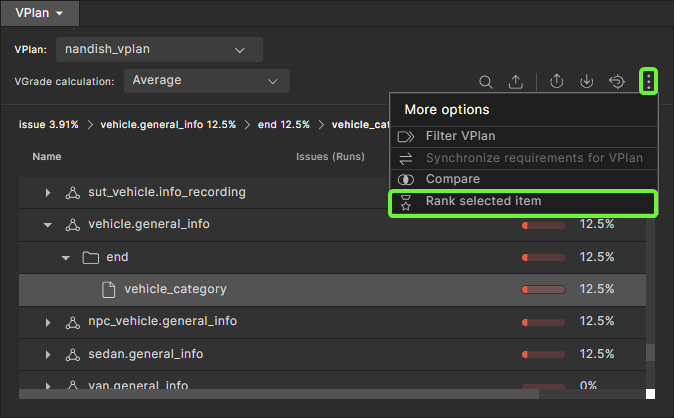Open the VGrade calculation Average dropdown

click(206, 80)
